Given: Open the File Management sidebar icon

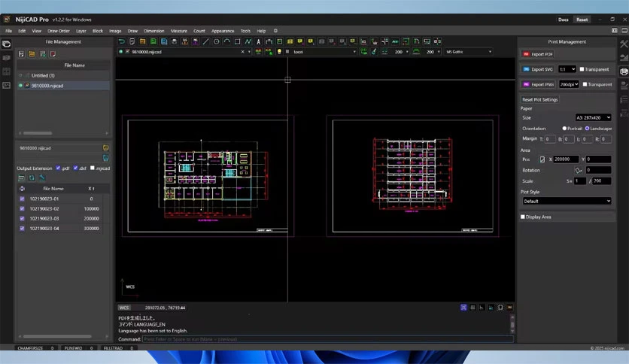Looking at the screenshot, I should click(x=7, y=44).
